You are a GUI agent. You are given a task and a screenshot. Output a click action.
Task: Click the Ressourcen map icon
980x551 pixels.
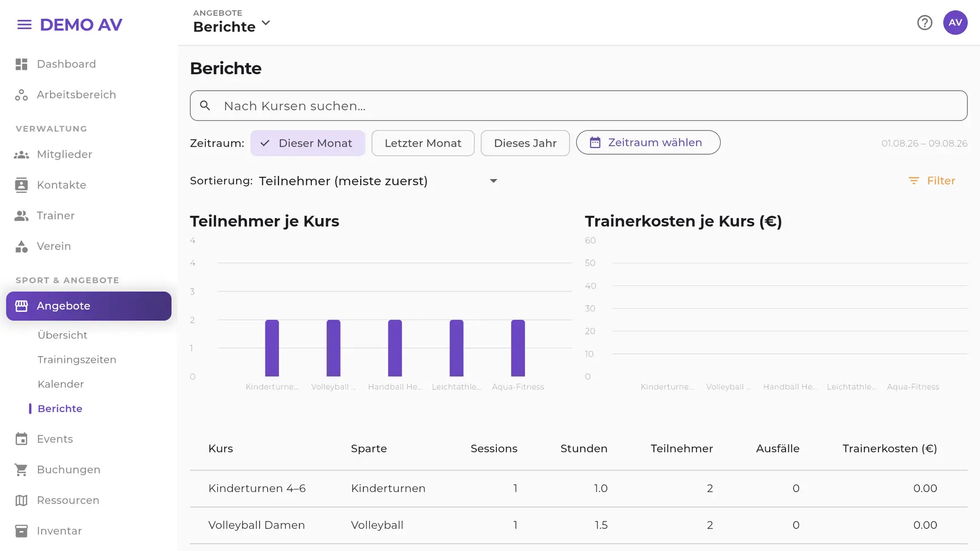(x=22, y=500)
